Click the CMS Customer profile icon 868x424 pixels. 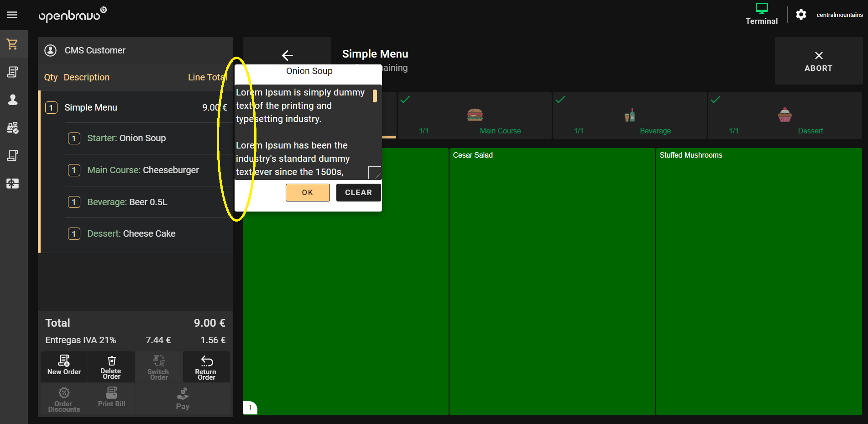tap(51, 50)
